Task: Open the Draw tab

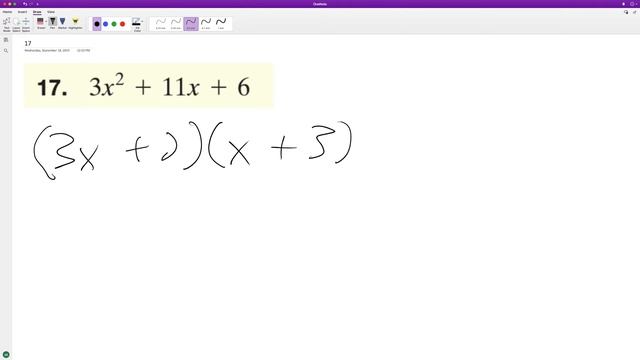Action: (x=37, y=12)
